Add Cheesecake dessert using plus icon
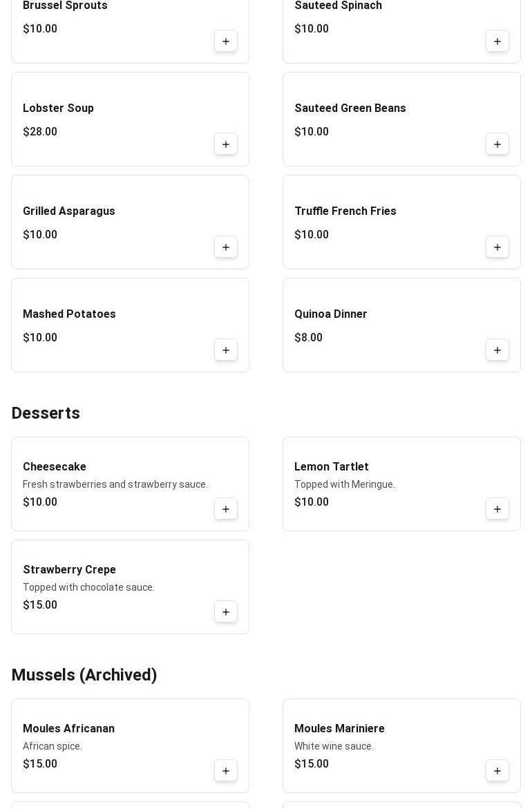 tap(226, 509)
